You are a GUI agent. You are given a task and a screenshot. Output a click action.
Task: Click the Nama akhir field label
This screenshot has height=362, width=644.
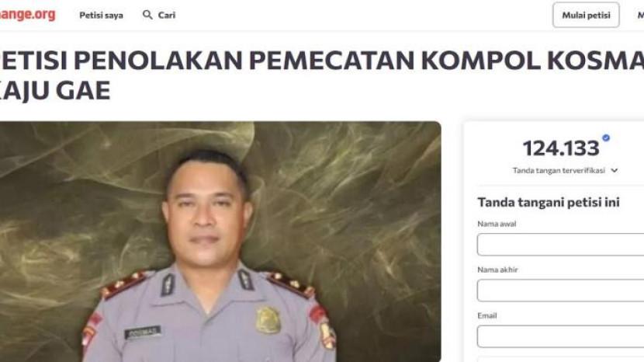tap(497, 270)
